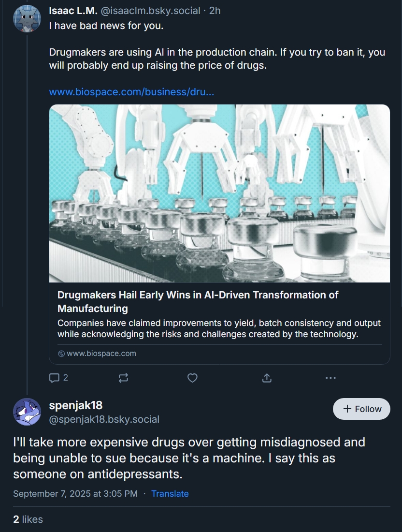Viewport: 402px width, 532px height.
Task: Click the reply comment icon on Isaac's post
Action: pyautogui.click(x=55, y=378)
